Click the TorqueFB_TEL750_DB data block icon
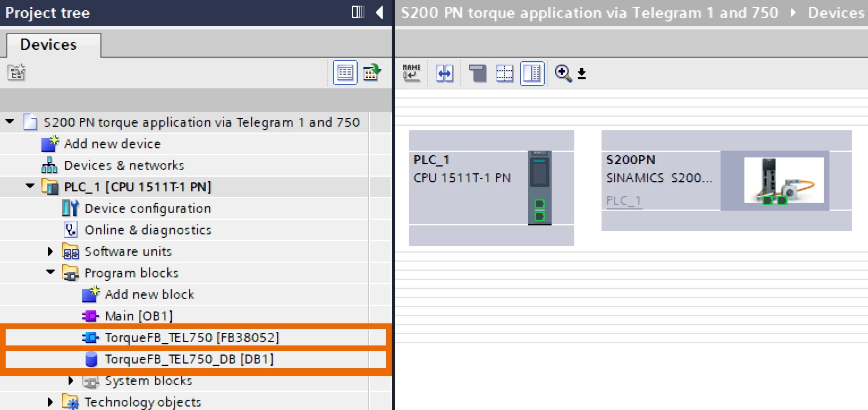Viewport: 868px width, 410px height. (91, 359)
